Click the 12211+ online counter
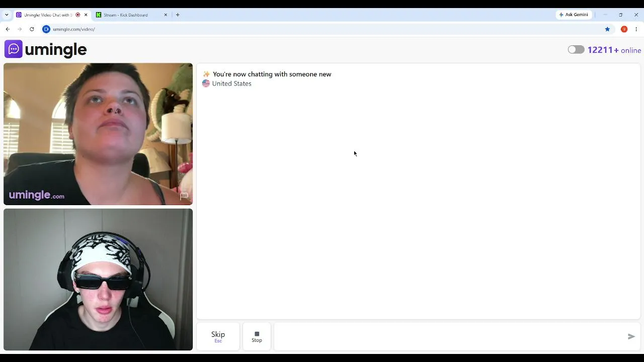This screenshot has height=362, width=644. click(x=614, y=50)
